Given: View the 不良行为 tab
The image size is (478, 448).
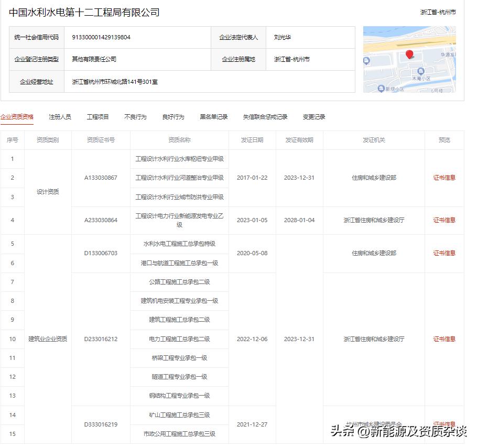Looking at the screenshot, I should click(x=135, y=117).
